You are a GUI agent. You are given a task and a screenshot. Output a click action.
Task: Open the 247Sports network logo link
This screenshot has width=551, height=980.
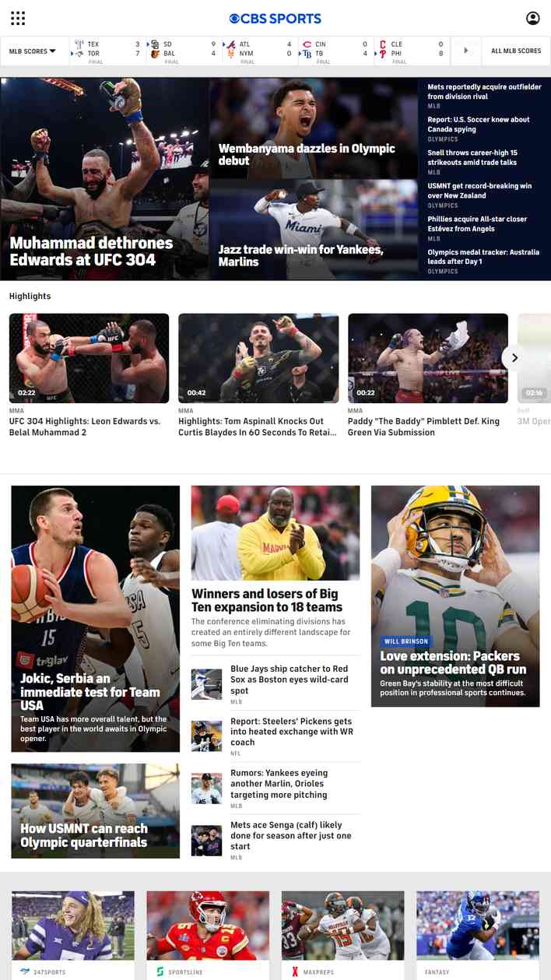click(x=43, y=971)
